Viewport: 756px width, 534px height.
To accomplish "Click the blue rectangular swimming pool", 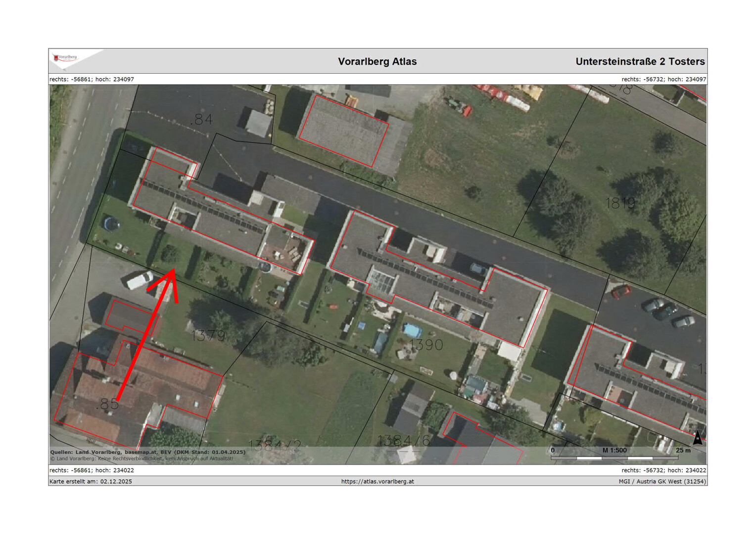I will point(412,330).
